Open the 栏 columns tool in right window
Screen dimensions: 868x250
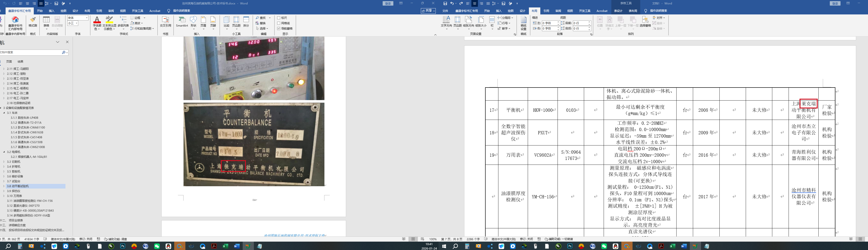(492, 23)
